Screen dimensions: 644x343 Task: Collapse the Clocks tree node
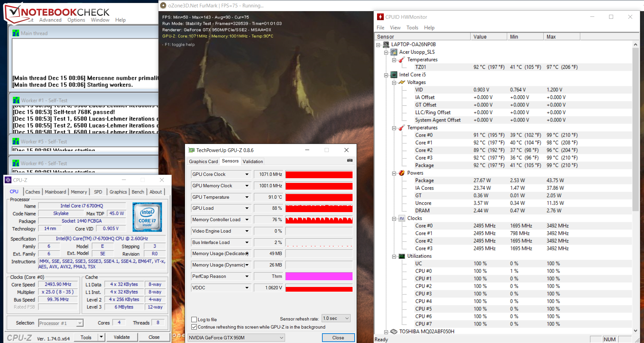tap(394, 218)
